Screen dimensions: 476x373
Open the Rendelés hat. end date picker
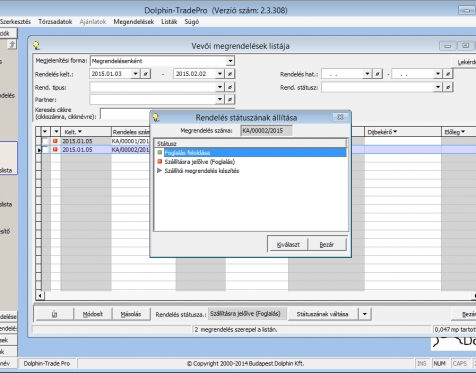click(438, 74)
